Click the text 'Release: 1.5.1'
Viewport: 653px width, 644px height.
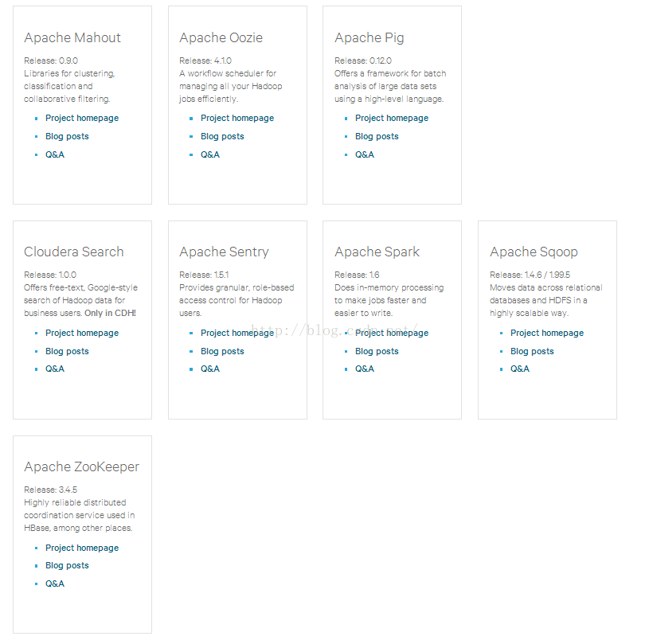click(x=204, y=275)
